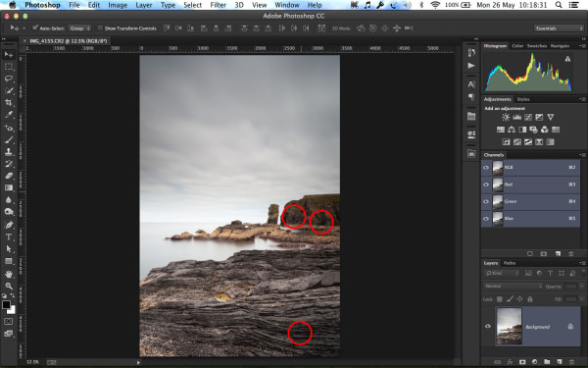Screen dimensions: 588x368
Task: Toggle Auto-Select checkbox
Action: pos(35,27)
